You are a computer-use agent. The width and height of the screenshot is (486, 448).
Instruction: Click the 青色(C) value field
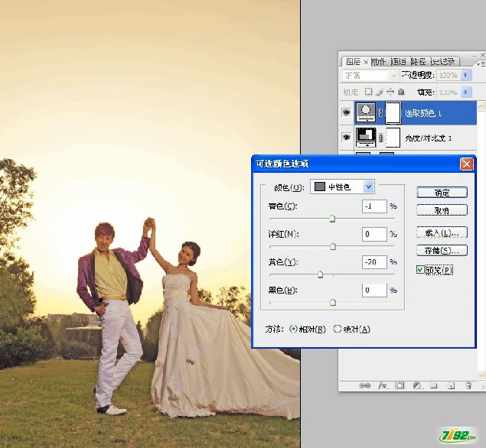[374, 206]
